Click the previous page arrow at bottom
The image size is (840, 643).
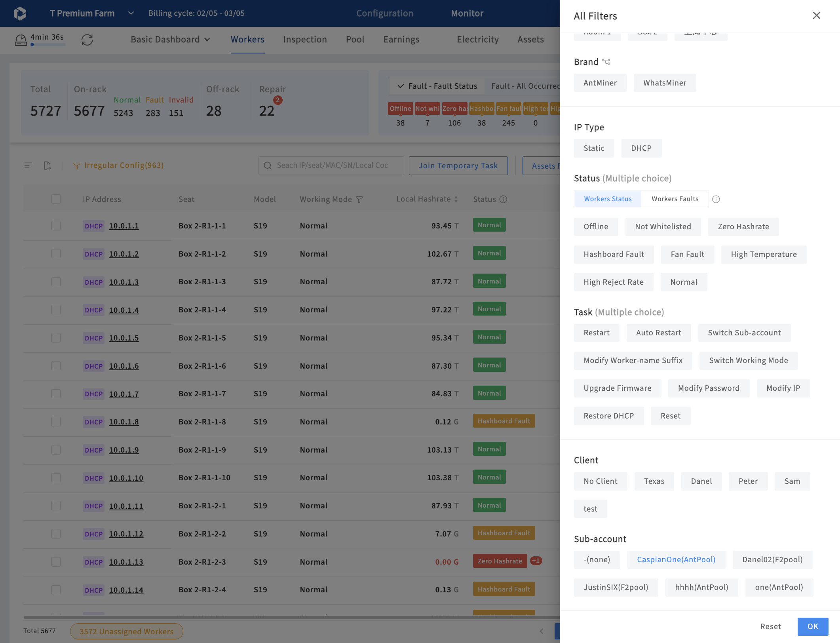(x=542, y=631)
